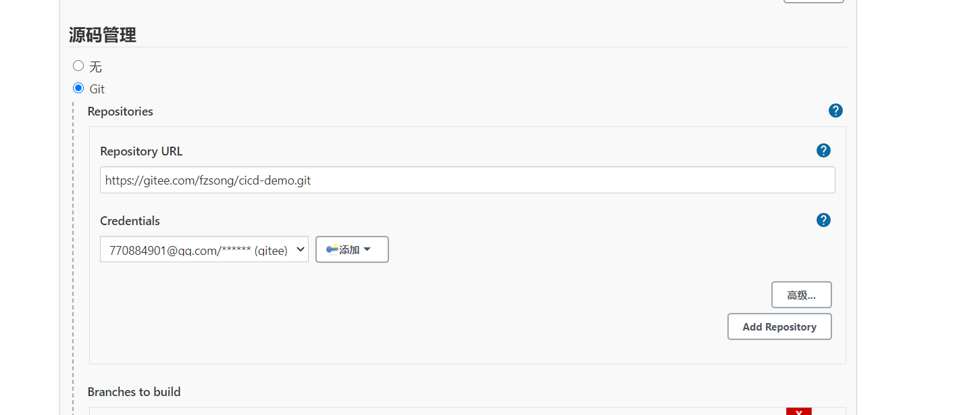
Task: Delete branch with red X button
Action: coord(798,412)
